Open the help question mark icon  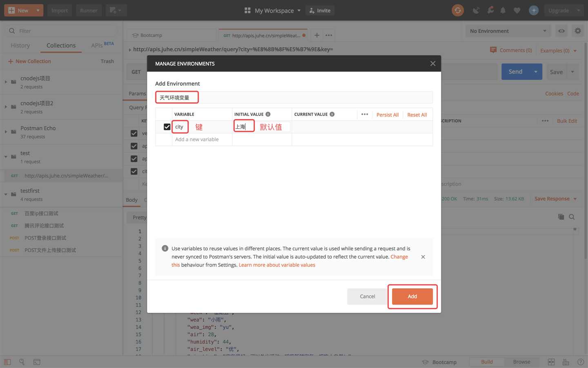click(x=581, y=362)
